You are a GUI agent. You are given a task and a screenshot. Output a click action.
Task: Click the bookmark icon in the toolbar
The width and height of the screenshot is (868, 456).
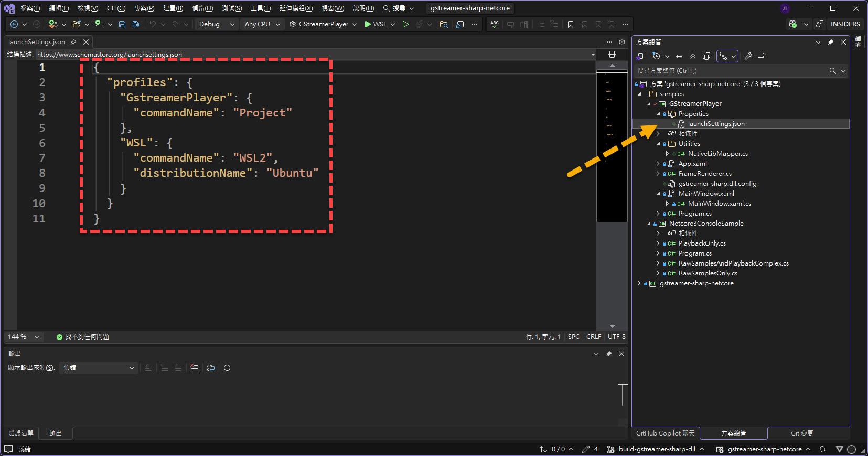click(x=571, y=24)
